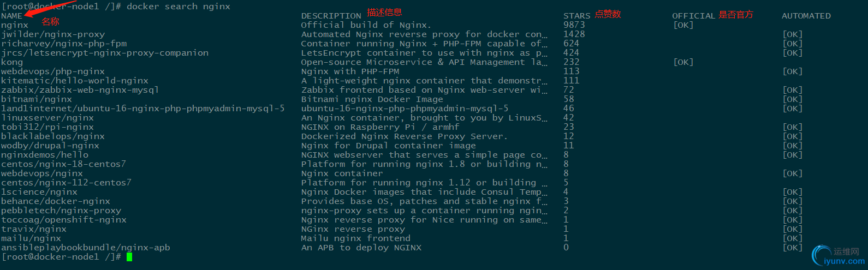Click the STARS column header

(577, 16)
